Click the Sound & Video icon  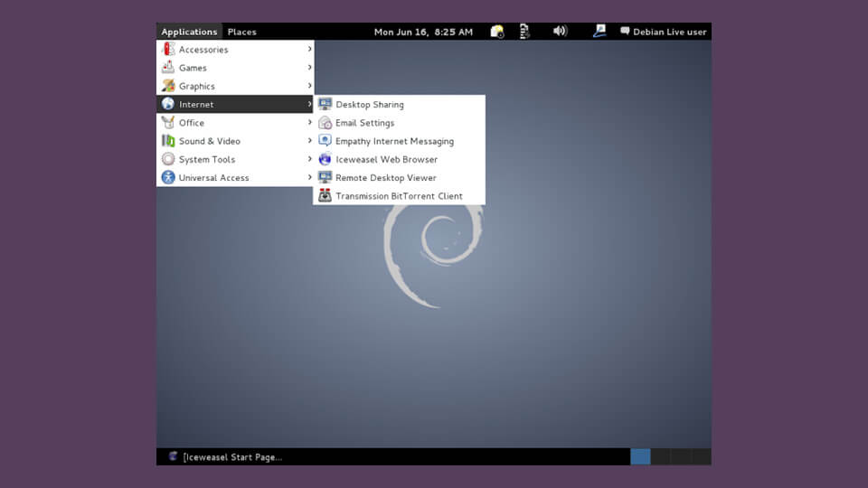click(x=168, y=141)
